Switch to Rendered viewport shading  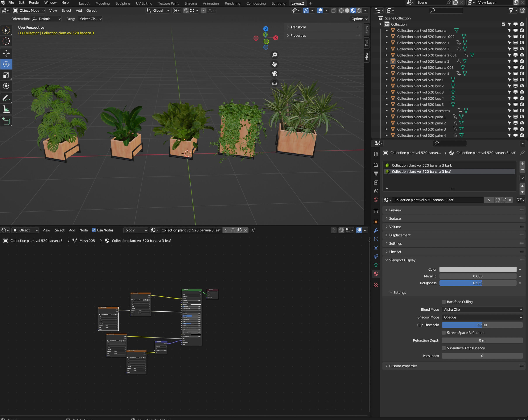(359, 10)
